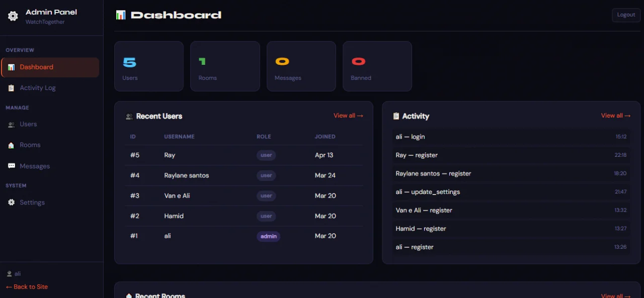Select Dashboard in the sidebar menu

coord(50,67)
